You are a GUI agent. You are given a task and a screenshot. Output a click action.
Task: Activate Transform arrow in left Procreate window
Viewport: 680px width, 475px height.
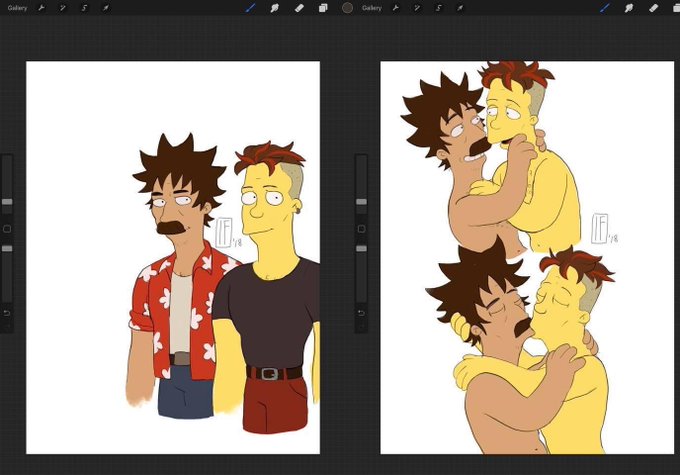105,8
